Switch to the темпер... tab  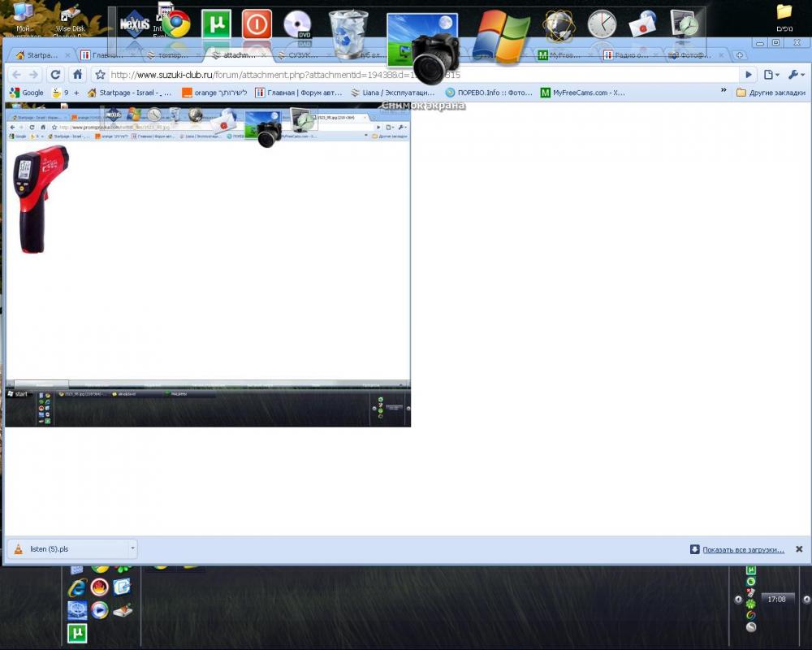pos(174,55)
